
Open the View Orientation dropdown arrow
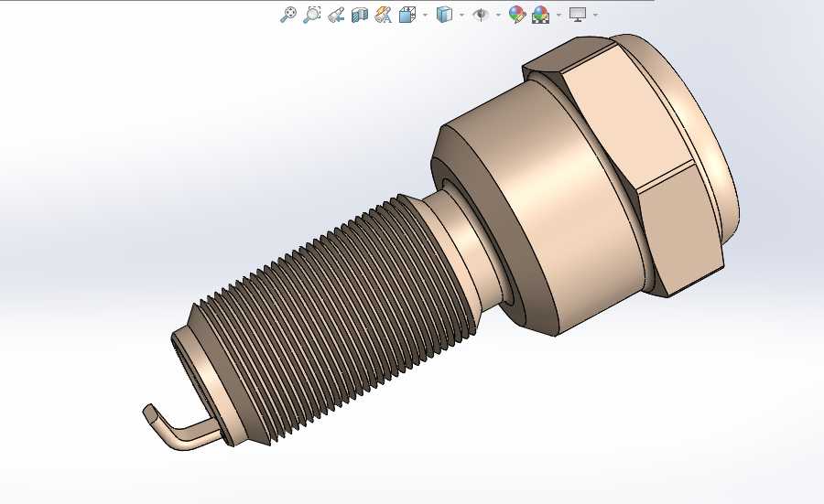425,15
